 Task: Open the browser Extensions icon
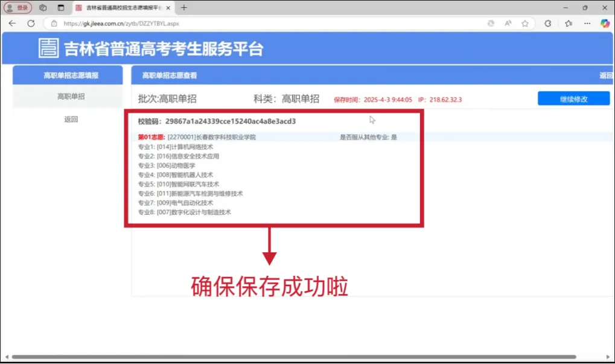(x=548, y=24)
